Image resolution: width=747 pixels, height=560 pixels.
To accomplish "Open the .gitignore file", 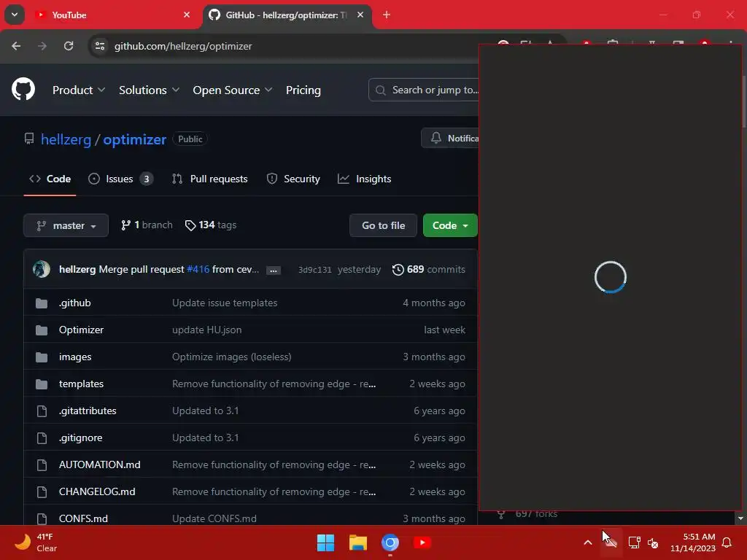I will [80, 437].
